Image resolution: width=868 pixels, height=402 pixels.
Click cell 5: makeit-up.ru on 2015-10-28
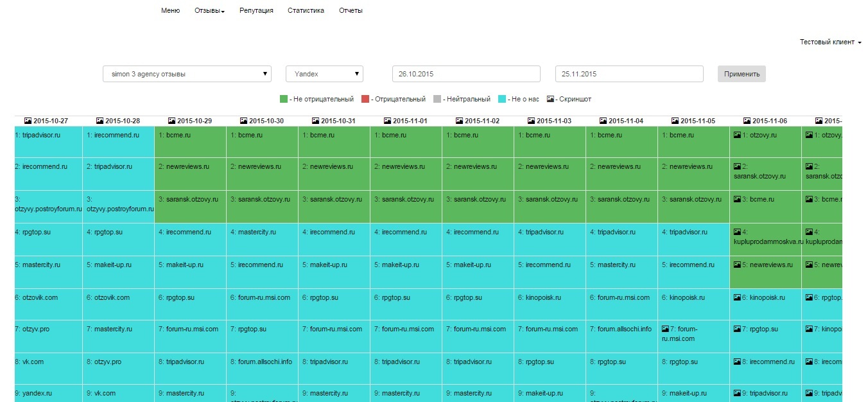(x=119, y=272)
